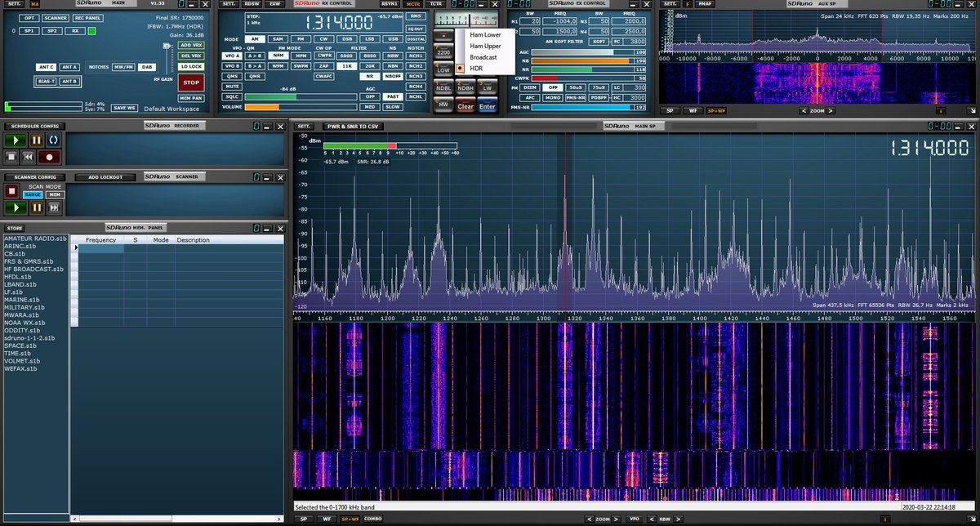Toggle the MUTE button in RX Control
Viewport: 980px width, 526px height.
(x=232, y=87)
